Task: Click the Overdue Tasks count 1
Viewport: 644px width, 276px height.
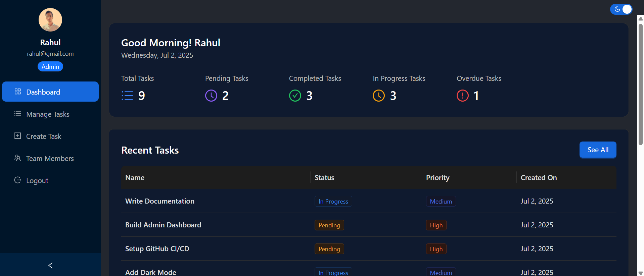Action: click(x=476, y=96)
